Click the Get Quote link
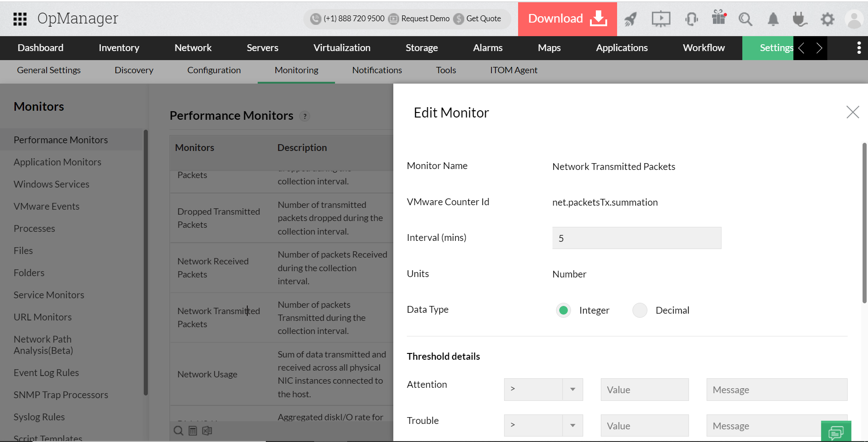The width and height of the screenshot is (868, 442). pyautogui.click(x=484, y=19)
